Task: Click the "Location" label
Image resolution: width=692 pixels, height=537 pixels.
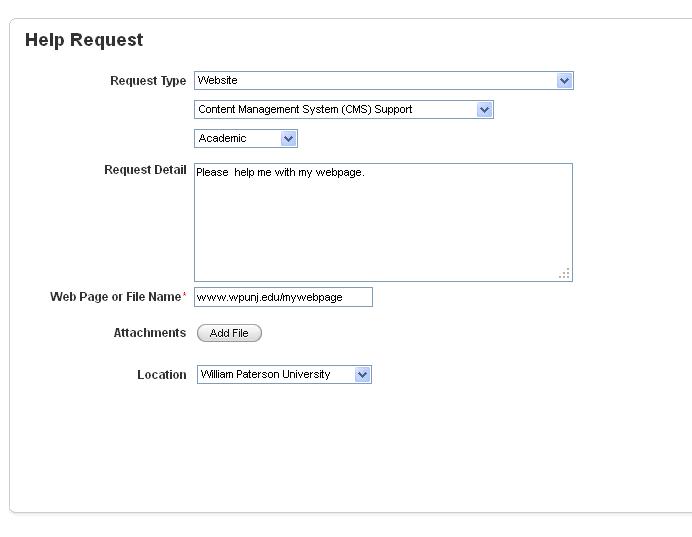Action: (x=162, y=375)
